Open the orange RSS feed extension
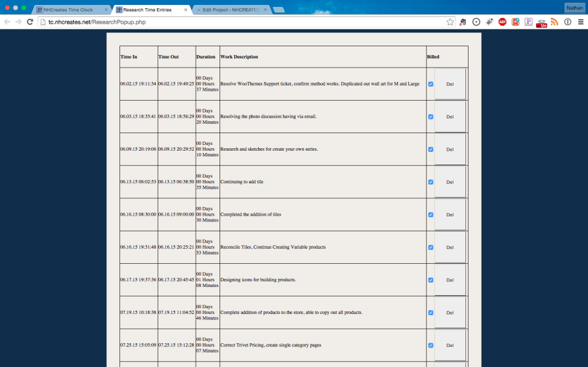Image resolution: width=588 pixels, height=367 pixels. pyautogui.click(x=555, y=22)
